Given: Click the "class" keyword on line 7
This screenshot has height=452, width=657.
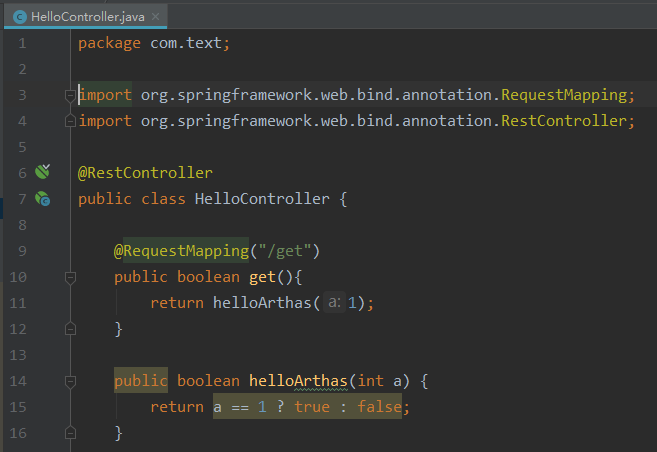Looking at the screenshot, I should 163,199.
